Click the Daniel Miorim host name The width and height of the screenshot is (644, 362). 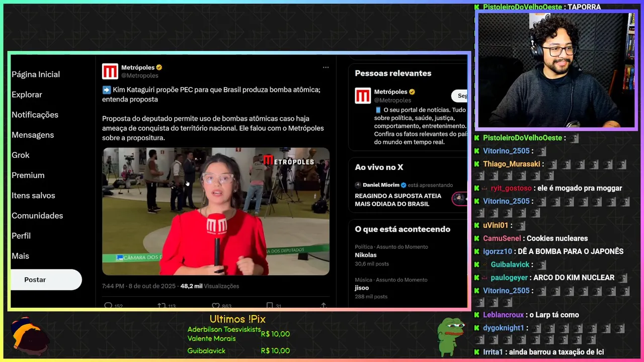pyautogui.click(x=381, y=185)
